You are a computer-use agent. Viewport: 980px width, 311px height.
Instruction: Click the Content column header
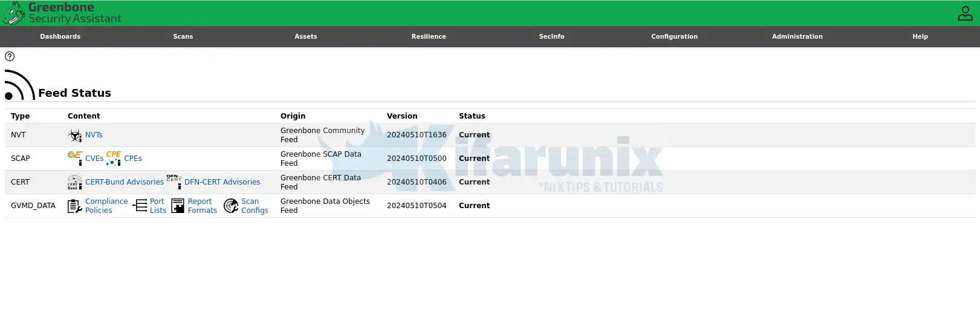pos(84,116)
